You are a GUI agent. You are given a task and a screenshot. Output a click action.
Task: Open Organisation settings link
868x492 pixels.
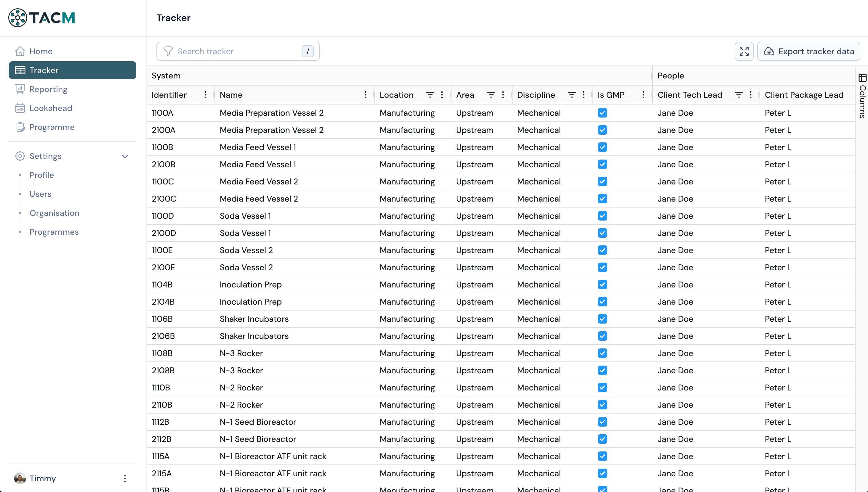[x=54, y=213]
